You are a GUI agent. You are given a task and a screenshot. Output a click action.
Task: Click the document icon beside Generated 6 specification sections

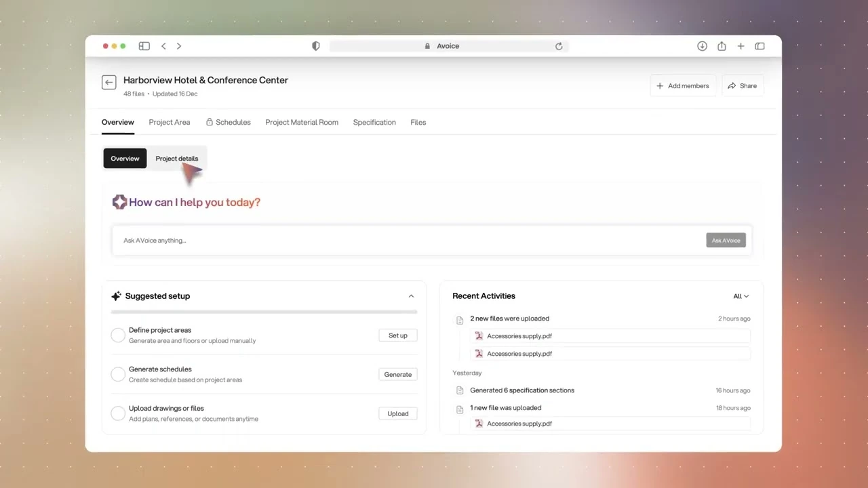tap(460, 390)
